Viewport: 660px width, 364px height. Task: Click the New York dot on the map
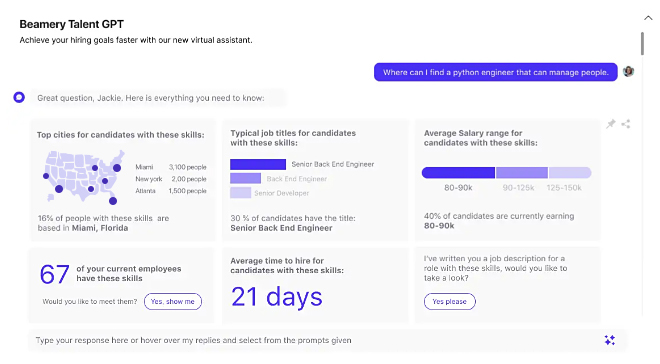117,168
